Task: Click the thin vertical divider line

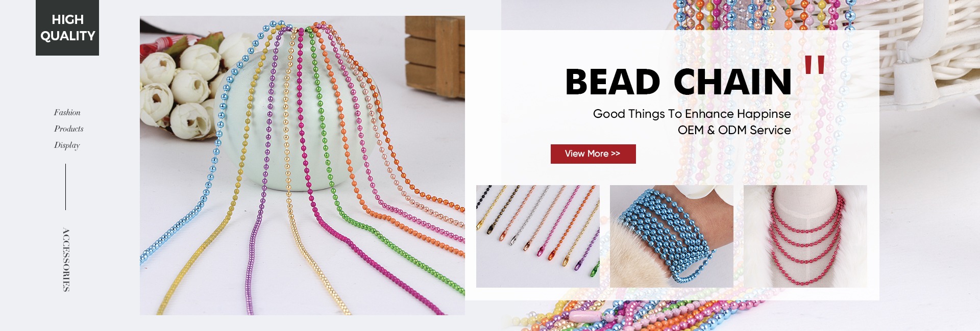Action: (65, 187)
